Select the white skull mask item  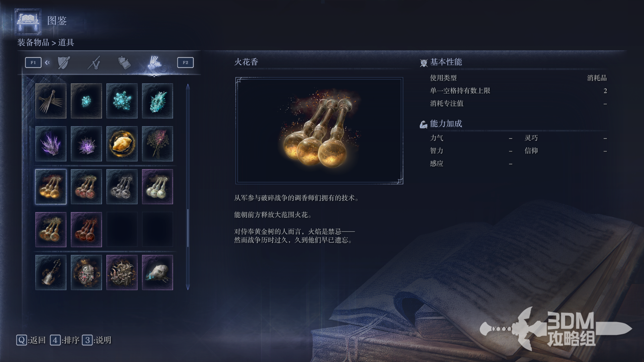pyautogui.click(x=157, y=273)
